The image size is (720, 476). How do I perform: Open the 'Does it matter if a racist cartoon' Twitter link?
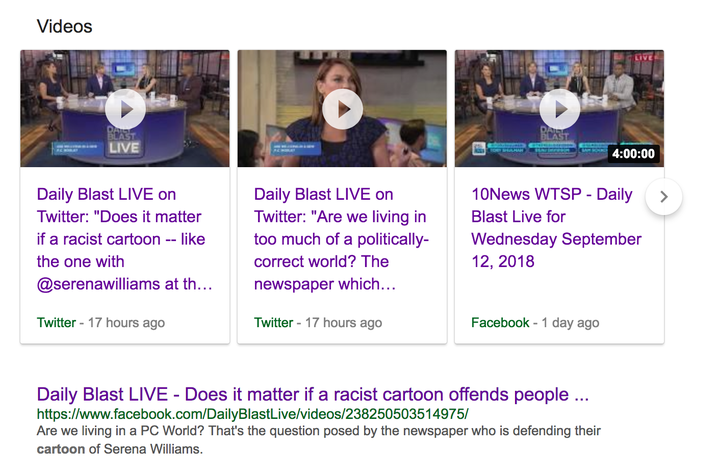pos(124,239)
